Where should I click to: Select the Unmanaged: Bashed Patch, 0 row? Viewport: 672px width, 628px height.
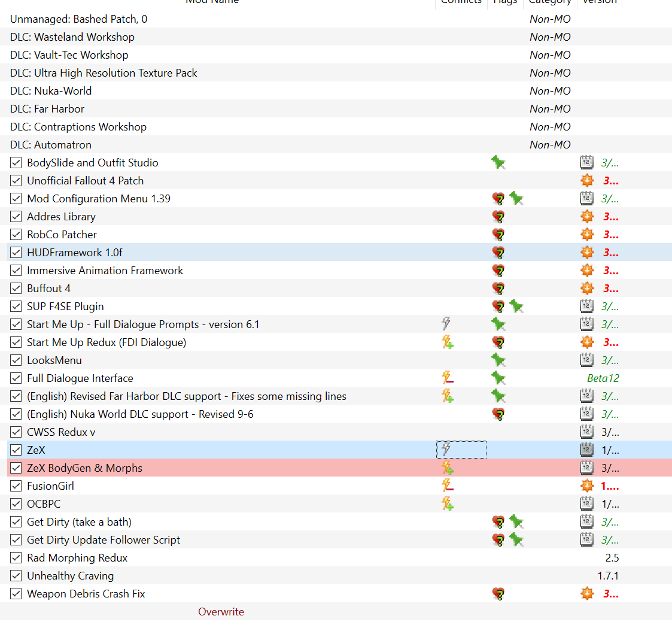336,19
